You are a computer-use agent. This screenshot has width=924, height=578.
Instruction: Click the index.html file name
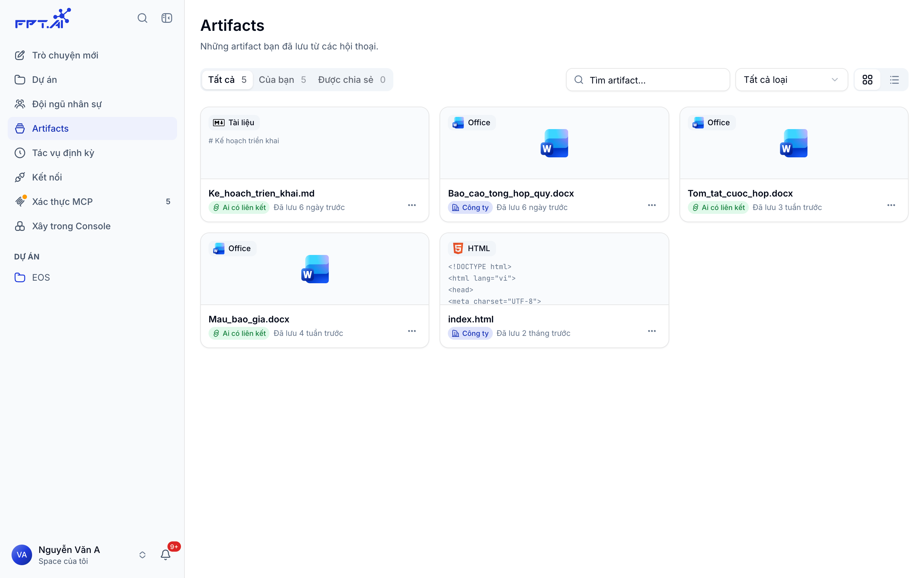[470, 319]
